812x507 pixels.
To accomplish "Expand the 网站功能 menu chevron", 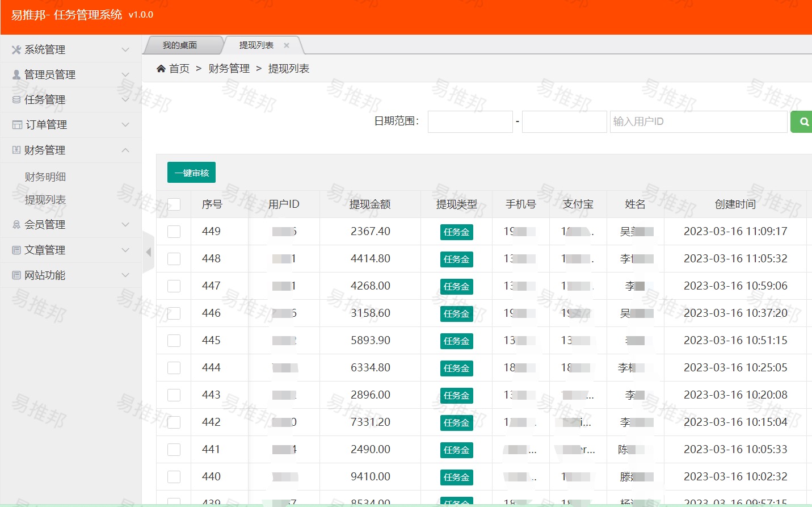I will [x=125, y=275].
